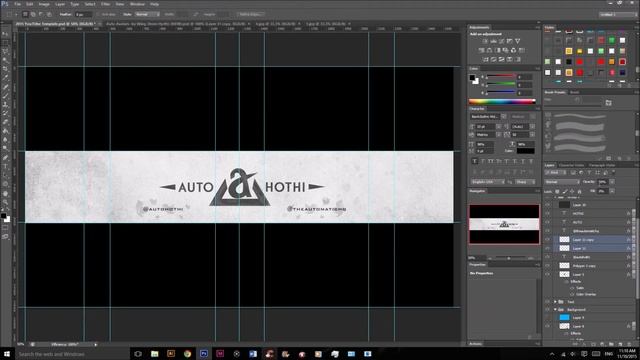Toggle the Anti-alias checkbox
Screen dimensions: 640x360
coord(99,14)
